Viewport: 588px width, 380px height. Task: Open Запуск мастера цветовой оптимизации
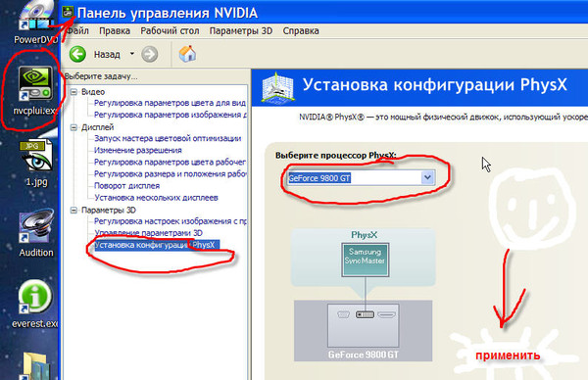tap(168, 138)
